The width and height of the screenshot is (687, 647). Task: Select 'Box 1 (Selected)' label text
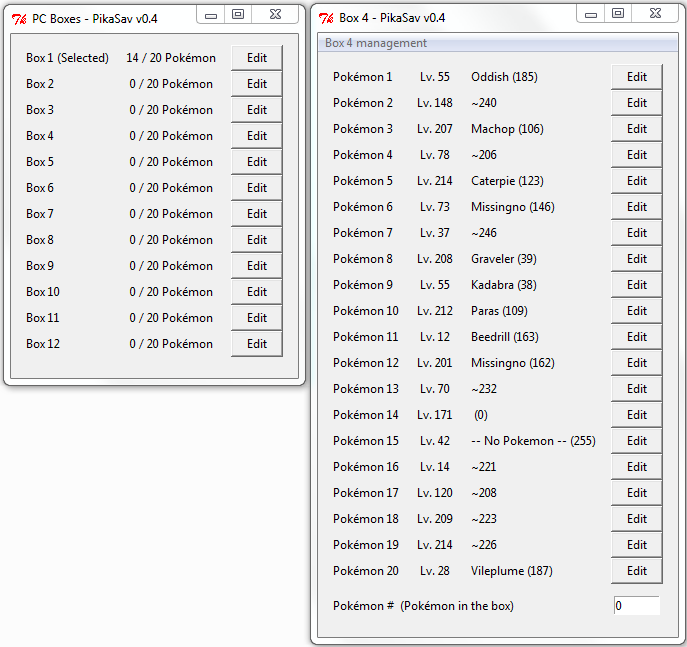(x=67, y=58)
